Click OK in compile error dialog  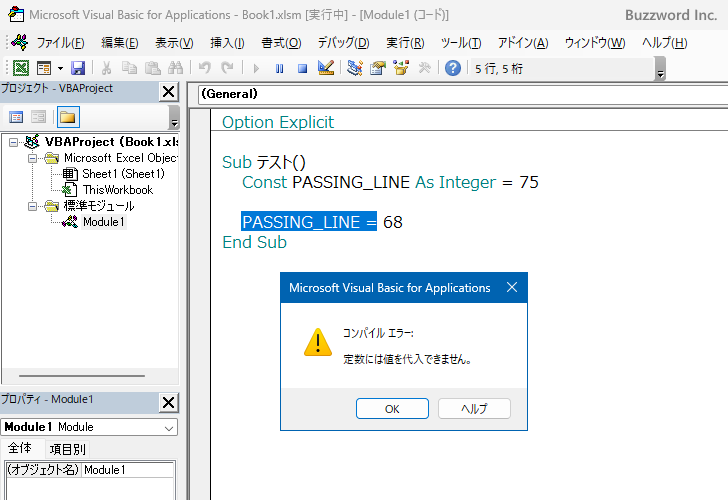click(392, 408)
